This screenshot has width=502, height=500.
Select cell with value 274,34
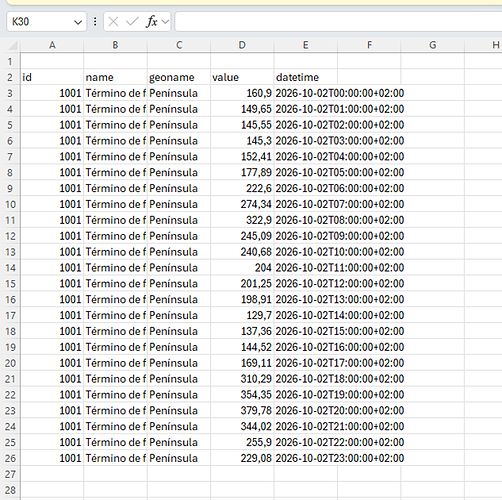click(242, 204)
